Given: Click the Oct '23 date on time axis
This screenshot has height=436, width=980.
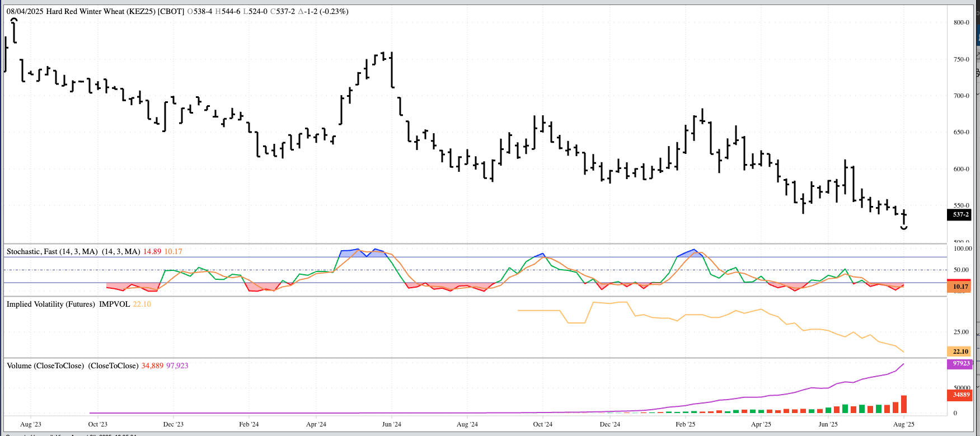Looking at the screenshot, I should click(97, 424).
